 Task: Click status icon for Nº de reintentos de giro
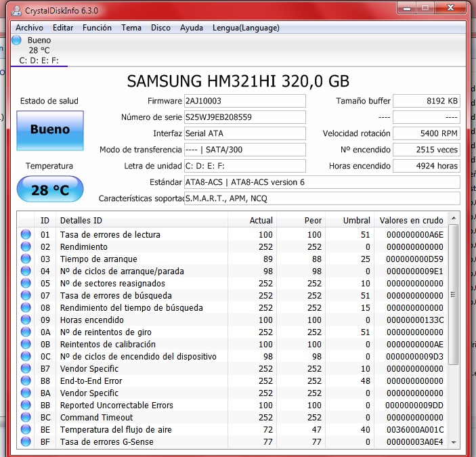26,332
